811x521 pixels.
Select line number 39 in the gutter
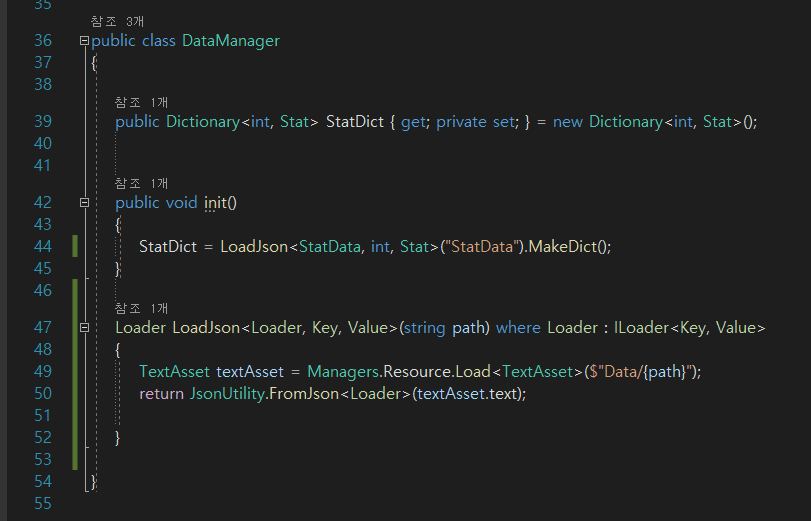click(42, 122)
